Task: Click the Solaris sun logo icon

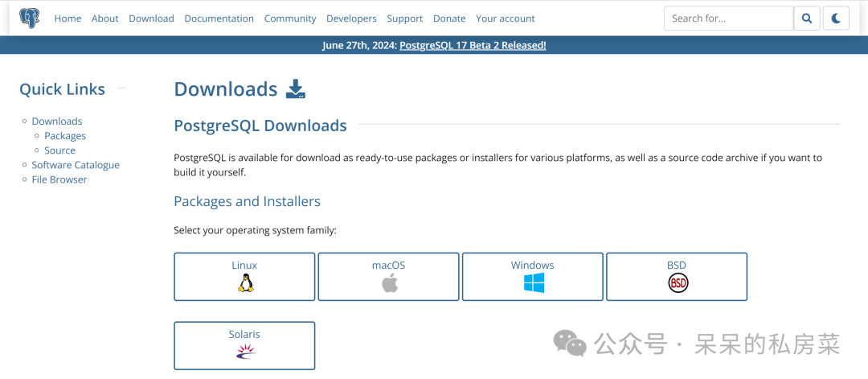Action: pos(245,352)
